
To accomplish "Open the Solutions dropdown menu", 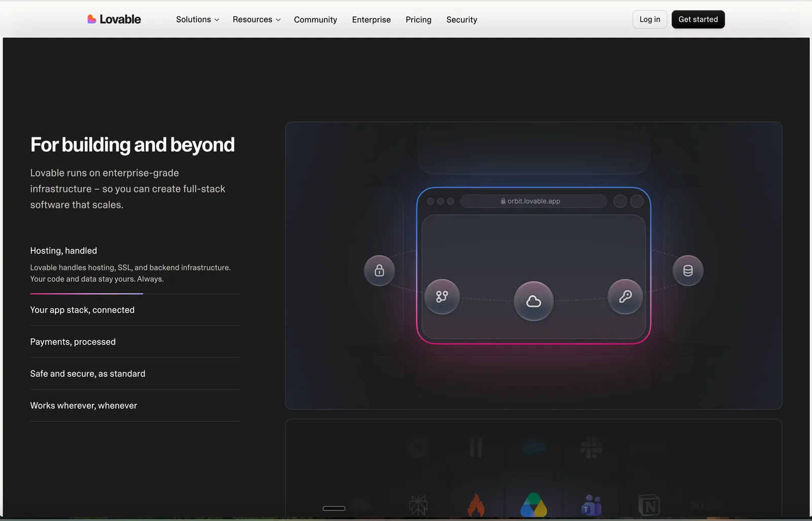I will coord(197,19).
